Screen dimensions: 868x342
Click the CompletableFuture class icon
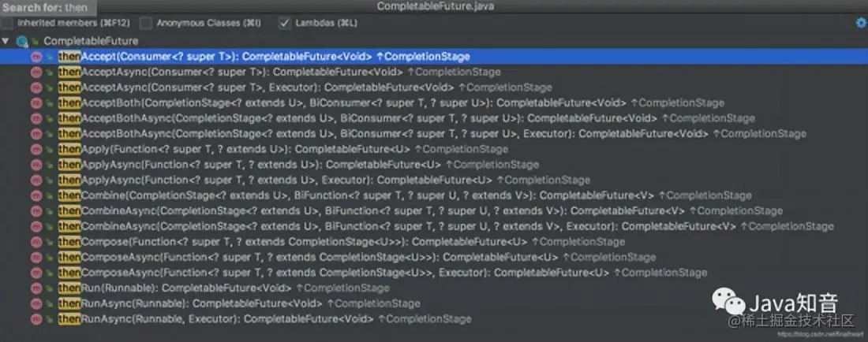coord(24,40)
